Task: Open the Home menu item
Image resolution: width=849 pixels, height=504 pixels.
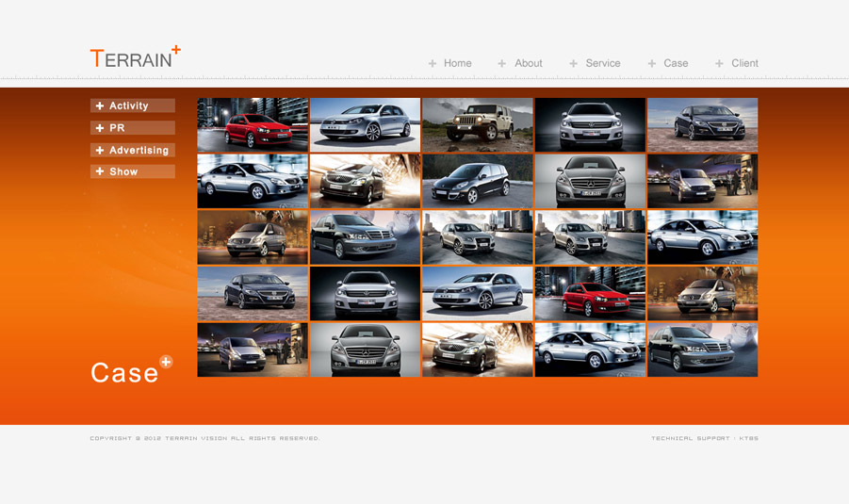Action: [458, 63]
